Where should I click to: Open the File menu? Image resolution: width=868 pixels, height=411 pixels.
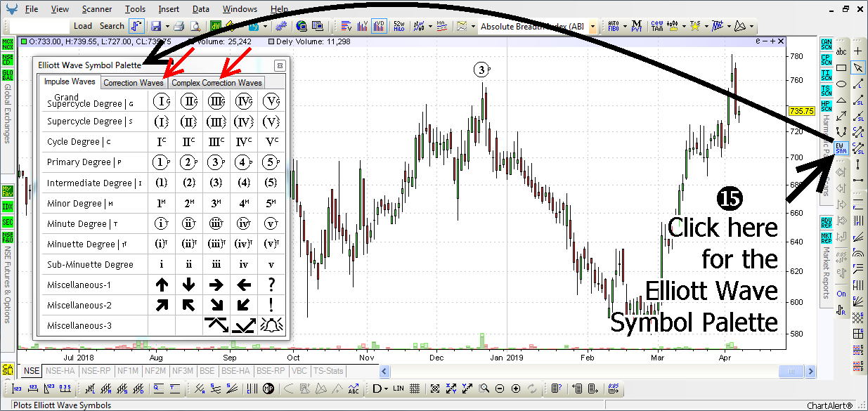32,9
